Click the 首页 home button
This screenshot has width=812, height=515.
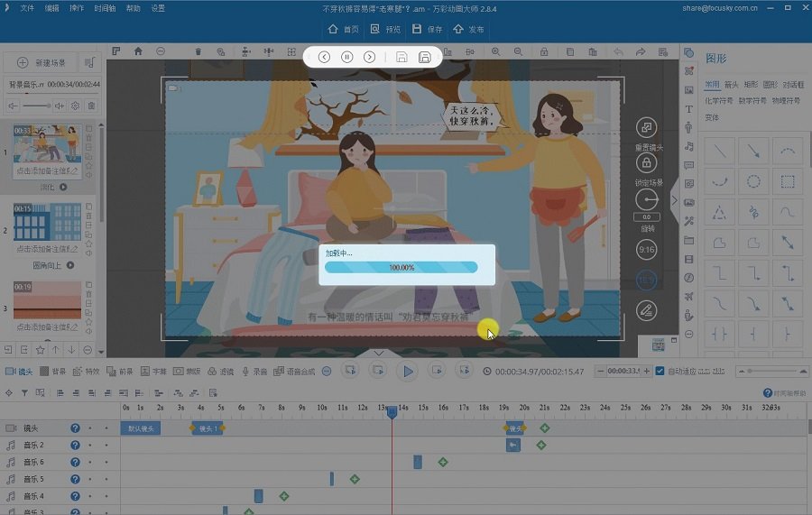(x=344, y=30)
